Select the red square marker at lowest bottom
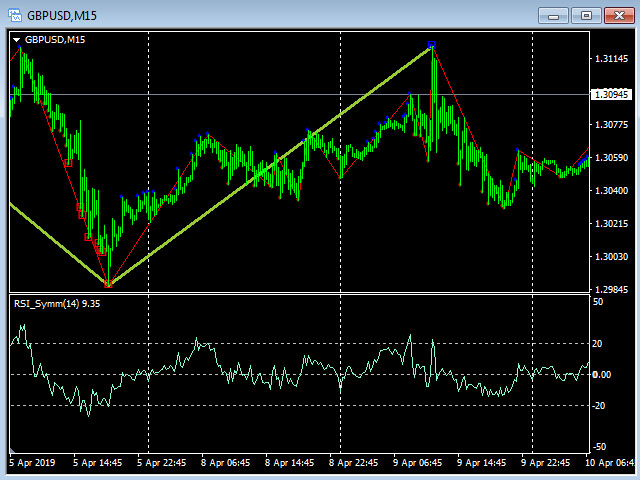 pyautogui.click(x=108, y=284)
